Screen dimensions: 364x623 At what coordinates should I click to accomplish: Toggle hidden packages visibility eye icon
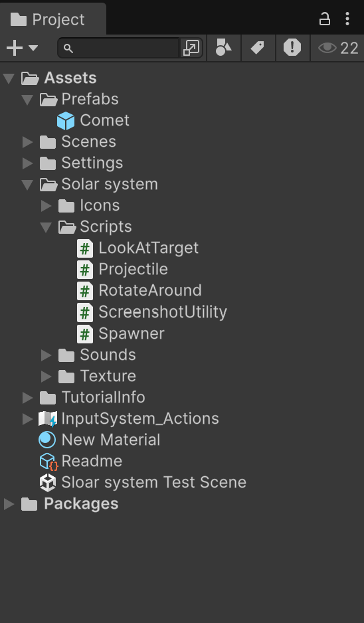[x=327, y=48]
